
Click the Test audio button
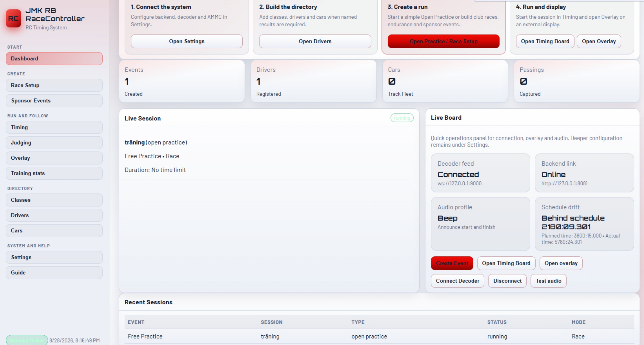pos(549,281)
